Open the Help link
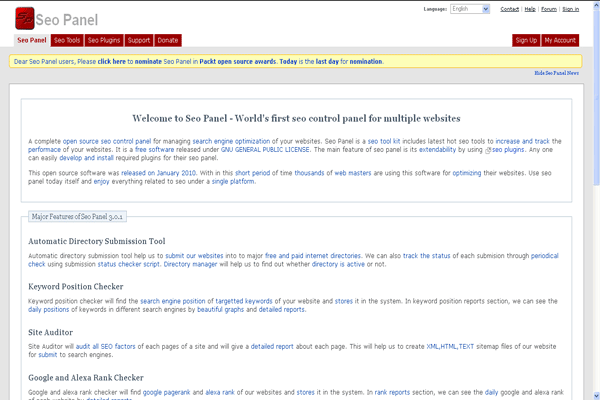This screenshot has width=600, height=400. click(x=530, y=9)
